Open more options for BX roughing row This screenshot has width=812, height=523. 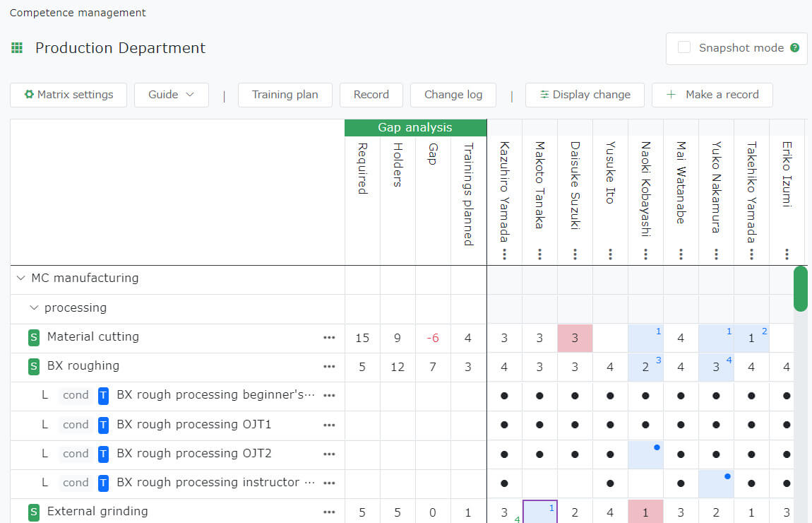coord(329,367)
